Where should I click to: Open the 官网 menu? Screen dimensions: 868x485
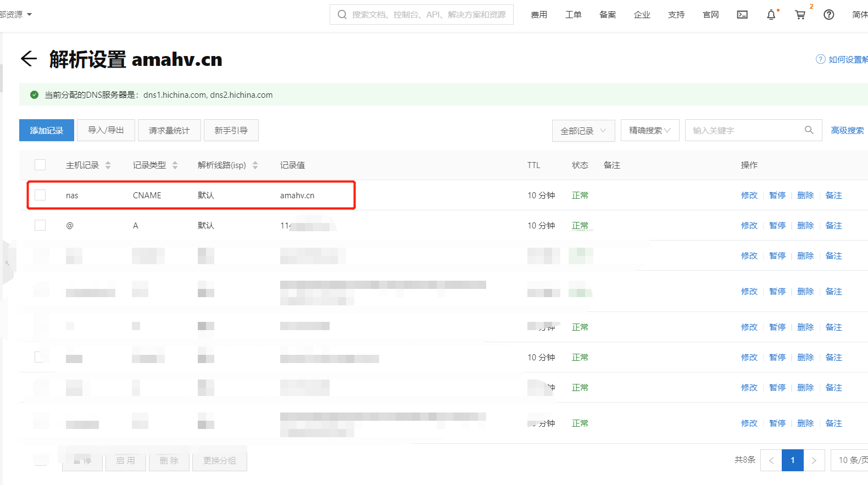pos(711,15)
